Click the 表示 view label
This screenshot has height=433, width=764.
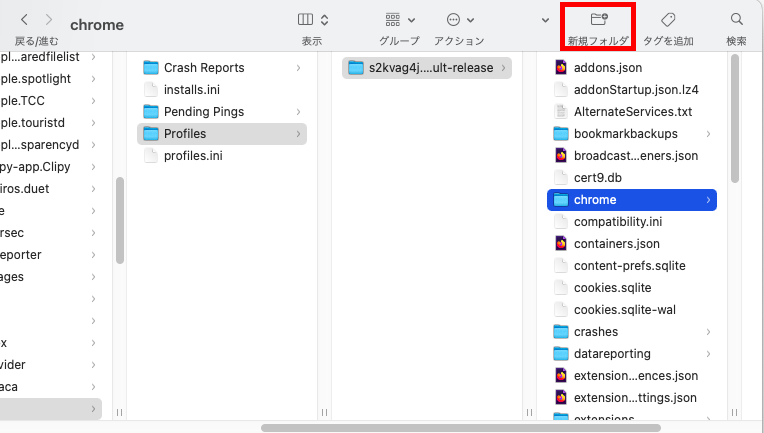click(312, 41)
